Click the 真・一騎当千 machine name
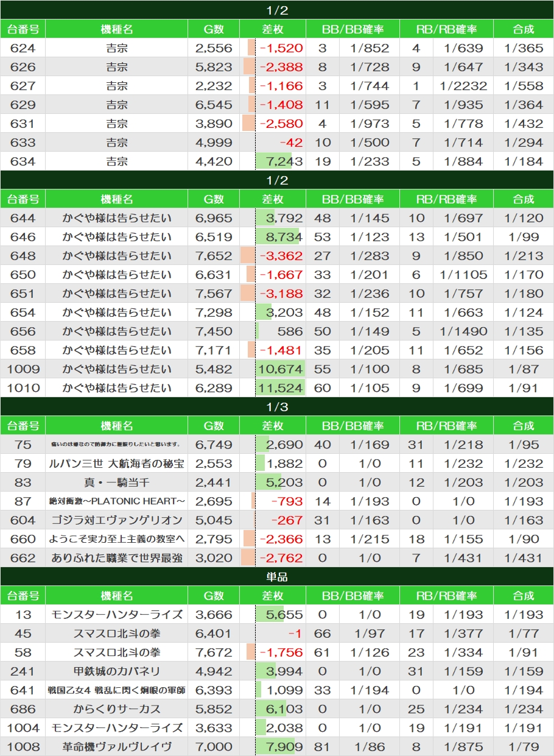This screenshot has height=756, width=554. (x=117, y=482)
